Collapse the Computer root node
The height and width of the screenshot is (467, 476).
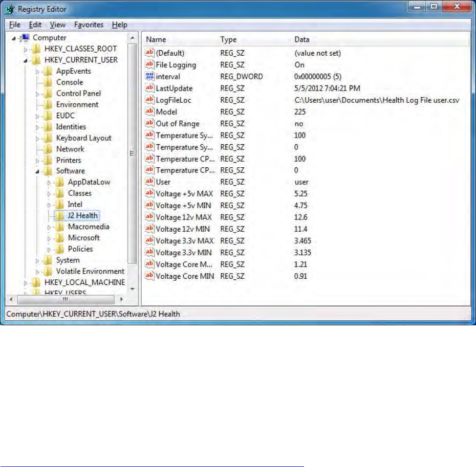14,38
